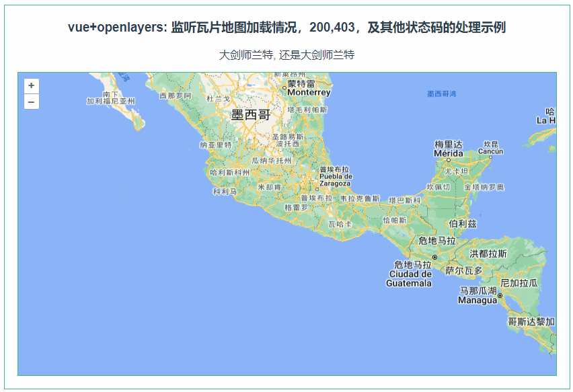573x392 pixels.
Task: Click the 恰帕斯 label
Action: click(x=395, y=220)
